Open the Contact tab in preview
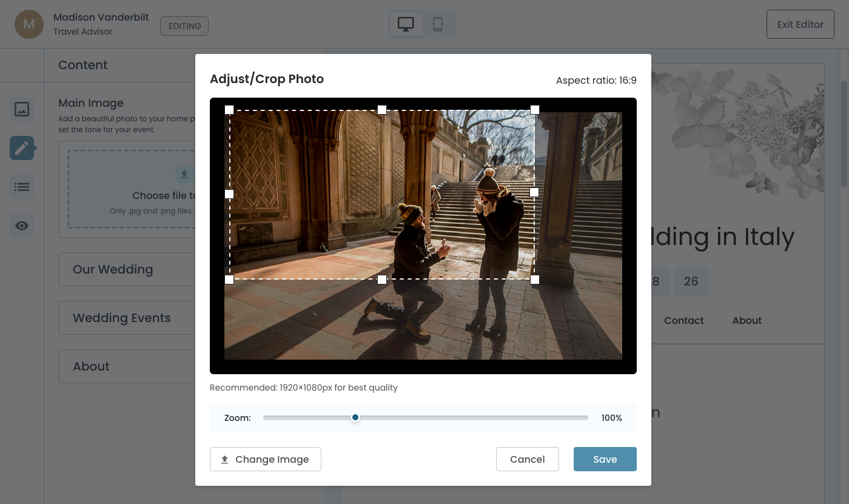 683,320
